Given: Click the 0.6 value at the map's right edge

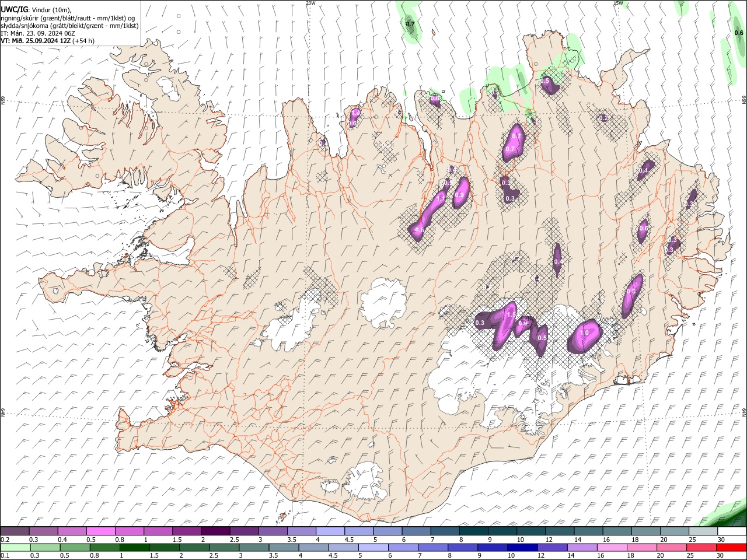Looking at the screenshot, I should tap(739, 33).
